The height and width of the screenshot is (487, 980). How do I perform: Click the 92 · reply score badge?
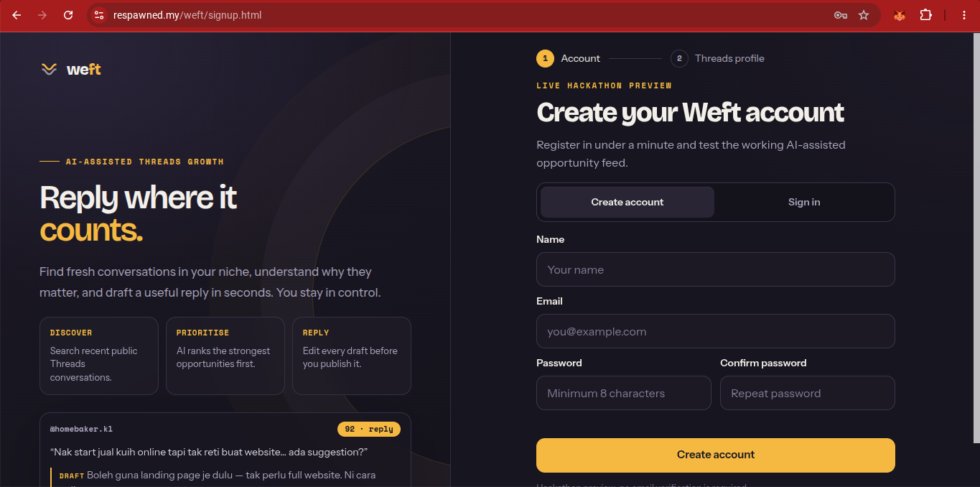[x=369, y=429]
